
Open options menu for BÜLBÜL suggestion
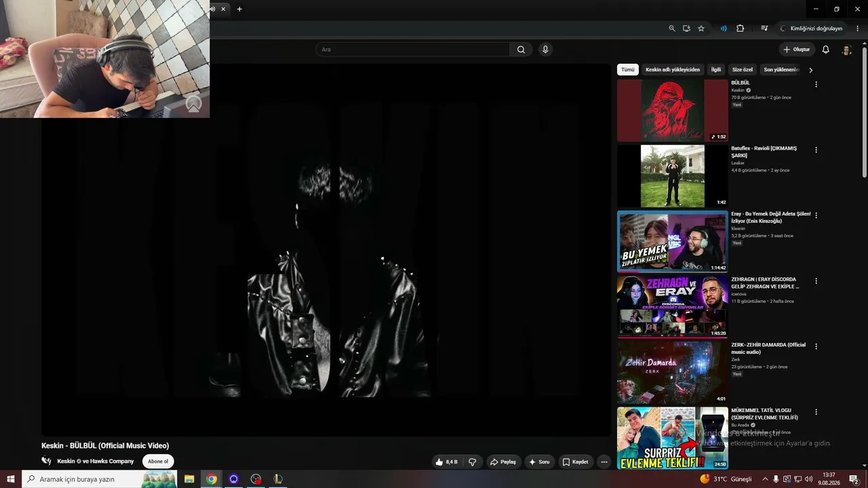816,85
